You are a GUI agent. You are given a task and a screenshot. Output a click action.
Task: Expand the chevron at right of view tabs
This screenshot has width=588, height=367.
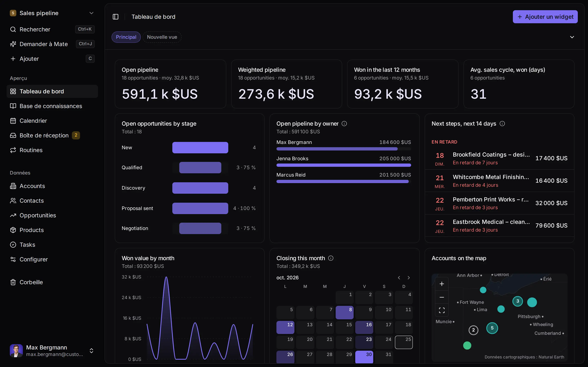(572, 37)
